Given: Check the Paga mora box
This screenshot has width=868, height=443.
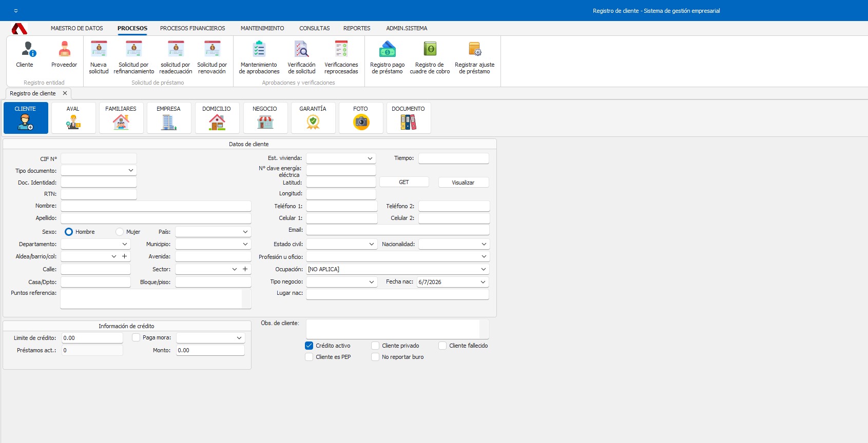Looking at the screenshot, I should (136, 337).
